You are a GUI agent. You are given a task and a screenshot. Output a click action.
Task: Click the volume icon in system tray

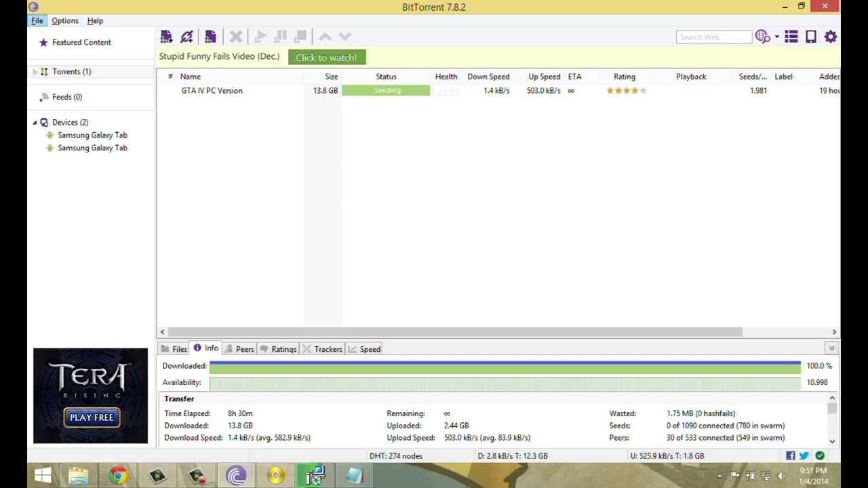pos(781,476)
